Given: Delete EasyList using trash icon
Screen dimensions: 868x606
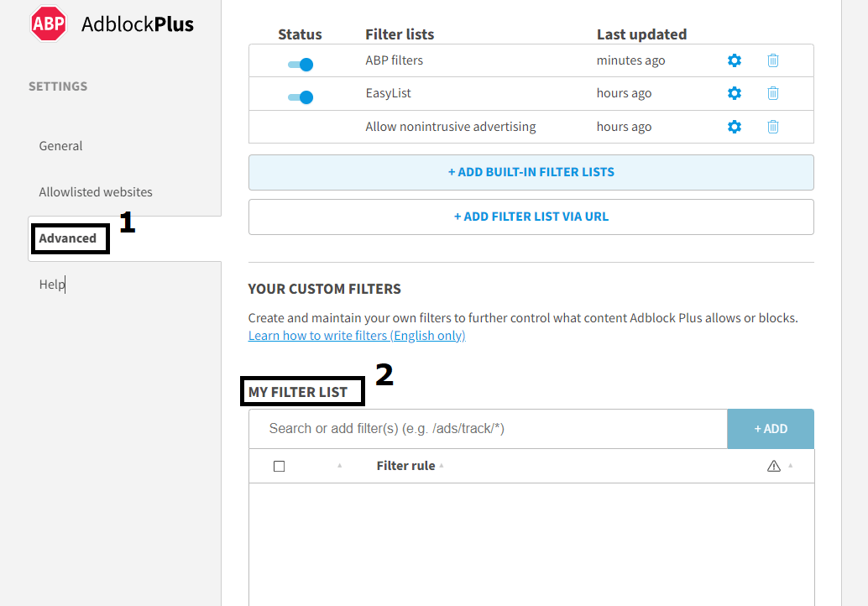Looking at the screenshot, I should [773, 93].
